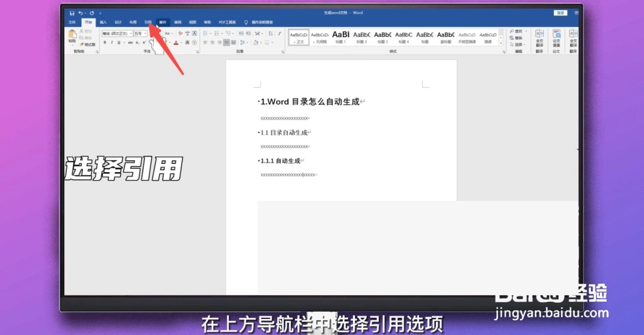Image resolution: width=644 pixels, height=335 pixels.
Task: Click the Clear Formatting eraser icon
Action: point(180,33)
